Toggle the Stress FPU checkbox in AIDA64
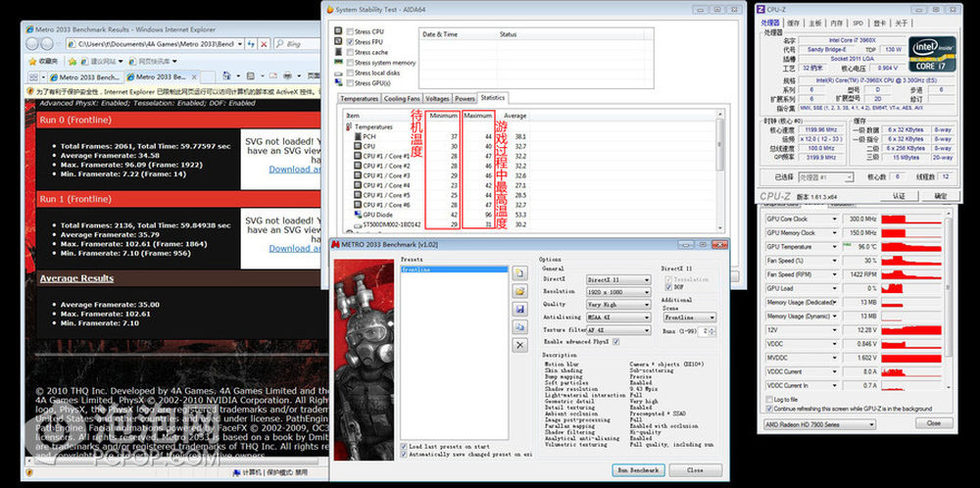Viewport: 980px width, 488px height. (350, 42)
